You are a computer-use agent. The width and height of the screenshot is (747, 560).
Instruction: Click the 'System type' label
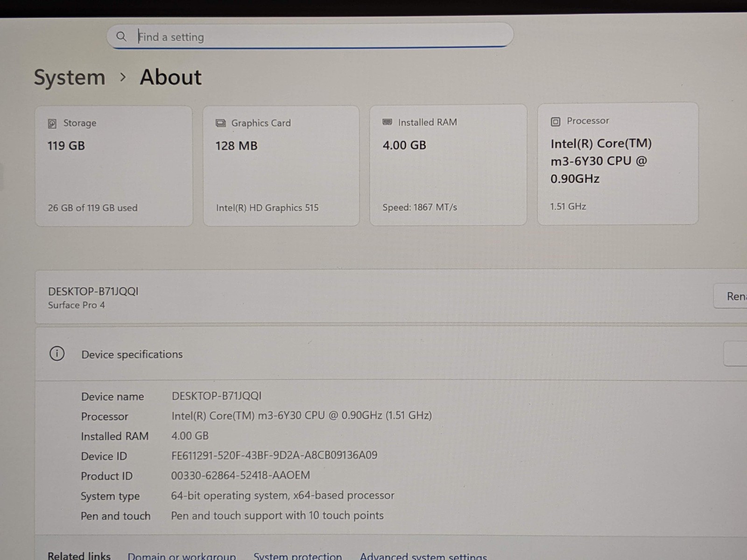click(110, 497)
